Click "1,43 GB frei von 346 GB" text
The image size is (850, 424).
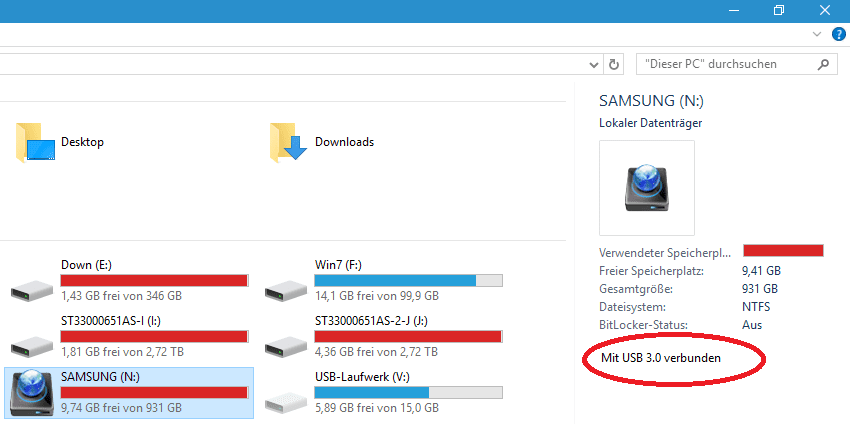point(121,296)
